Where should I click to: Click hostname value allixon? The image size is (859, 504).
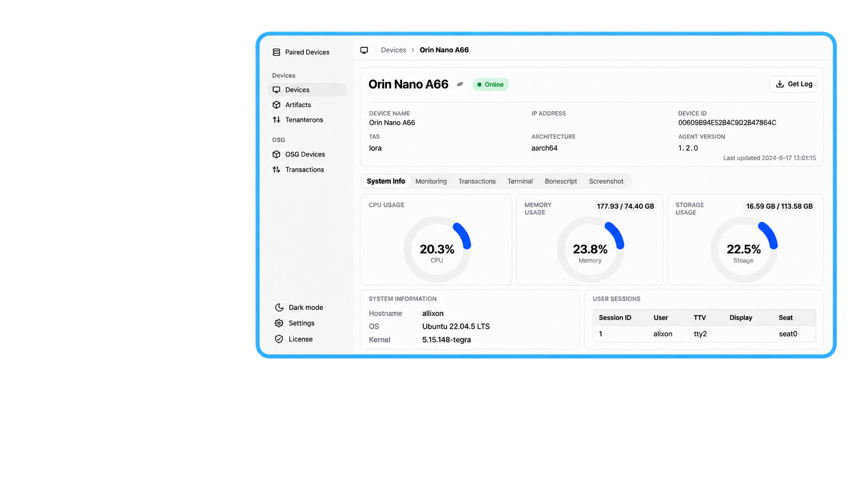tap(433, 314)
